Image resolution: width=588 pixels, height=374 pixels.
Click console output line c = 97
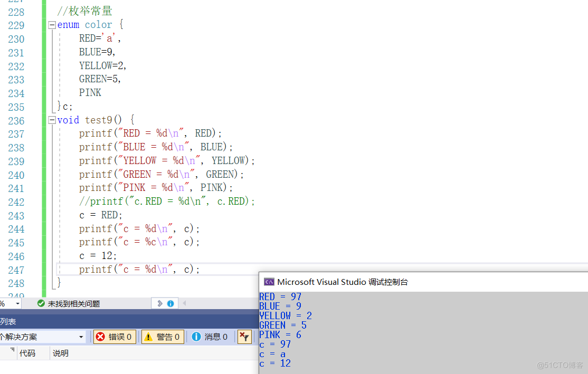point(275,344)
